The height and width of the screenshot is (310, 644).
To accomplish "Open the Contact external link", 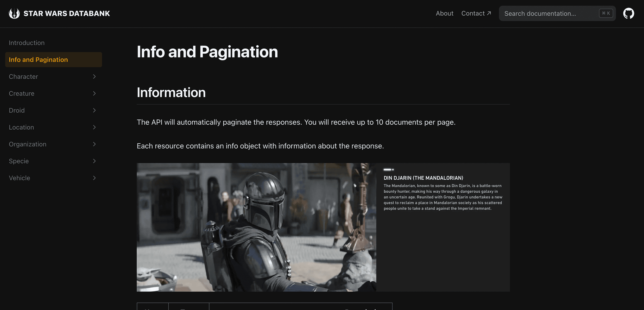I will (476, 13).
